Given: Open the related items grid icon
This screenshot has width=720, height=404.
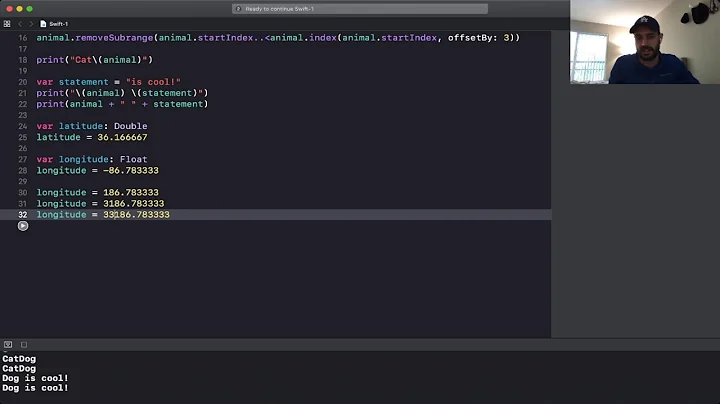Looking at the screenshot, I should (x=7, y=24).
